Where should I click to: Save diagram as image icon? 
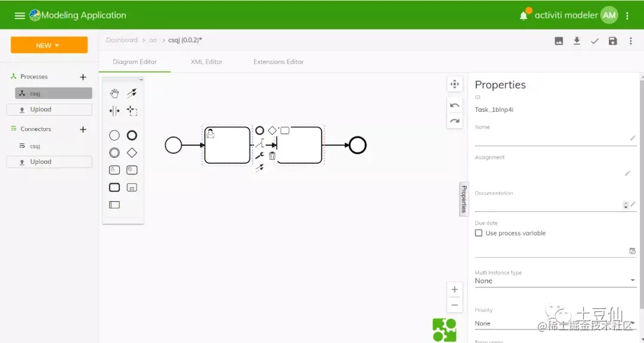(x=559, y=41)
